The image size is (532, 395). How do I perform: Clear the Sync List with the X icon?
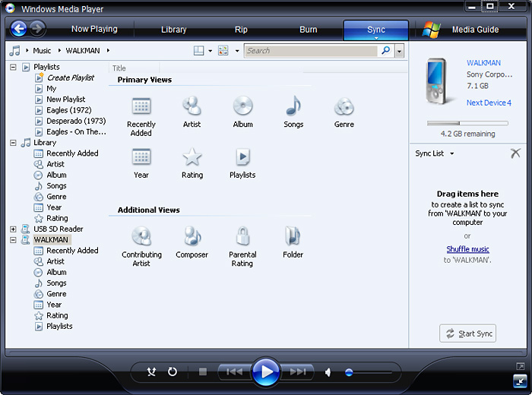(x=515, y=153)
